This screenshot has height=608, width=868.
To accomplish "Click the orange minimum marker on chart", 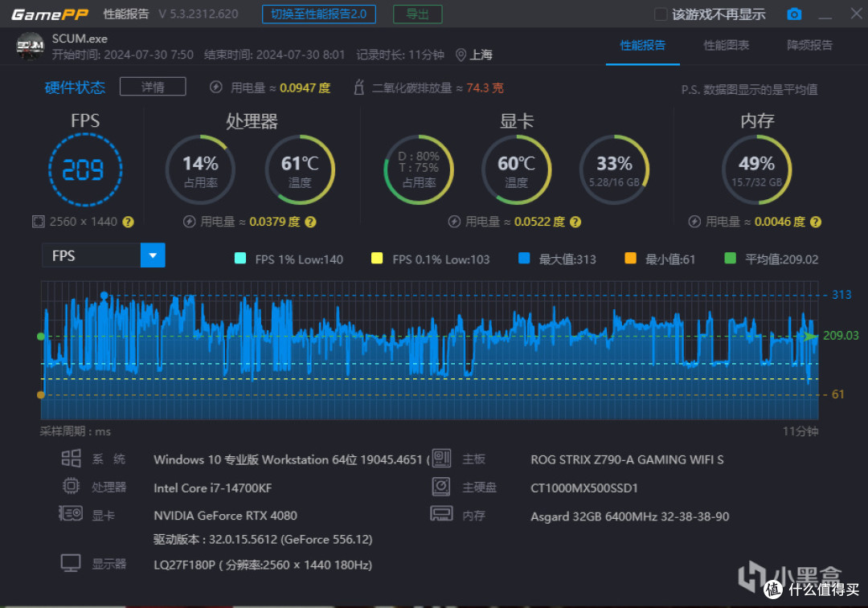I will pyautogui.click(x=40, y=394).
